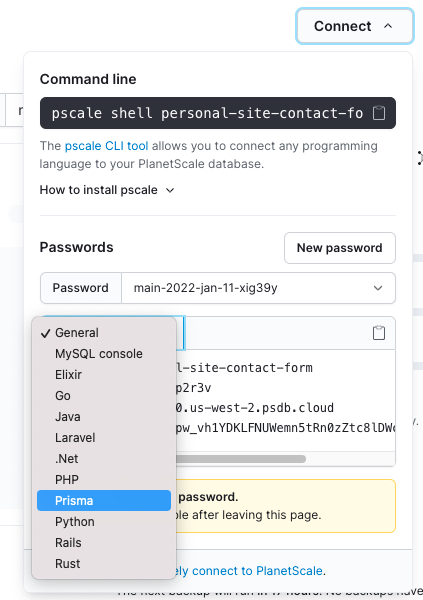Open the pscale CLI tool link
Viewport: 423px width, 600px height.
coord(106,146)
